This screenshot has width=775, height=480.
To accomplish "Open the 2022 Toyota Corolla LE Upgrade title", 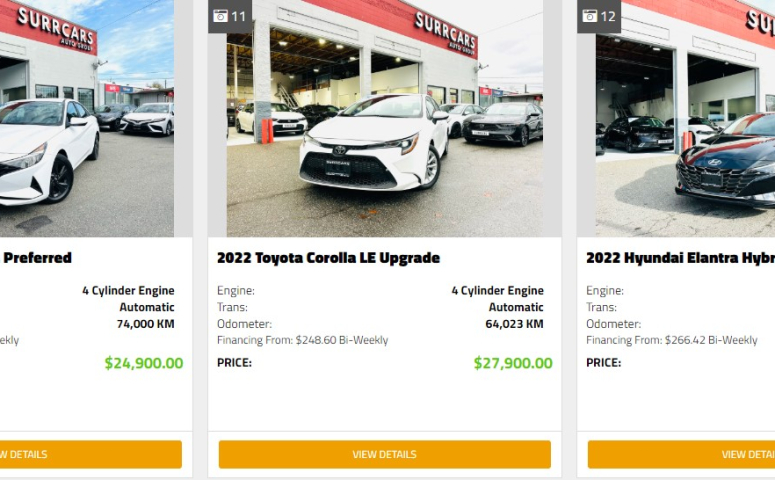I will click(x=328, y=258).
